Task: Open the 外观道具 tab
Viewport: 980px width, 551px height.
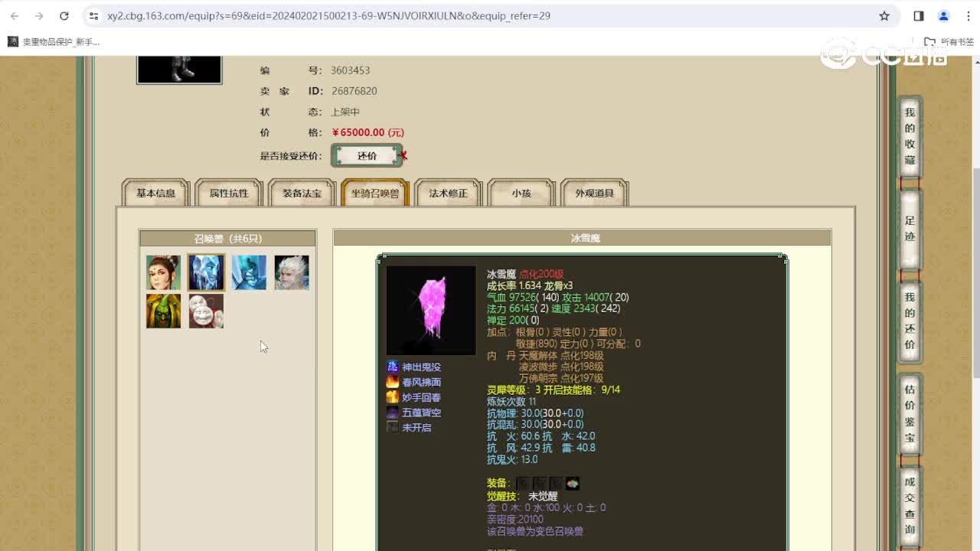Action: pyautogui.click(x=595, y=194)
